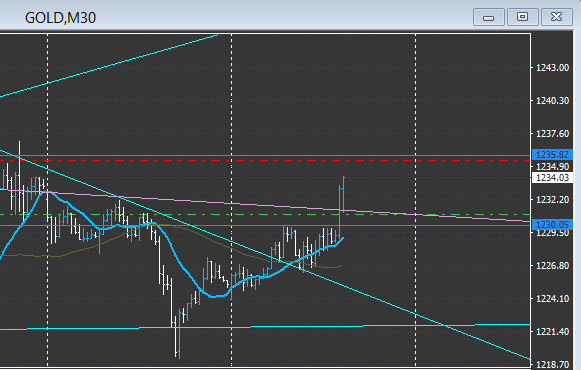
Task: Click the 1224.10 price scale value
Action: point(552,299)
